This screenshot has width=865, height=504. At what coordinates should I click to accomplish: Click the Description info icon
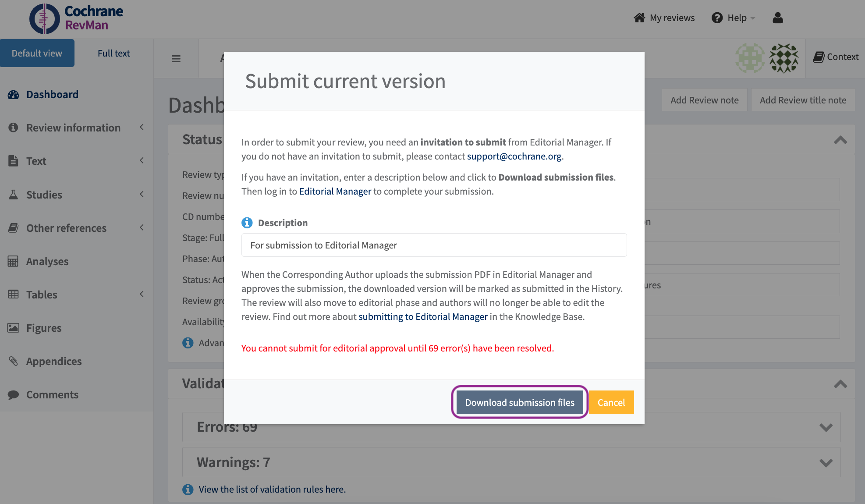pyautogui.click(x=247, y=223)
